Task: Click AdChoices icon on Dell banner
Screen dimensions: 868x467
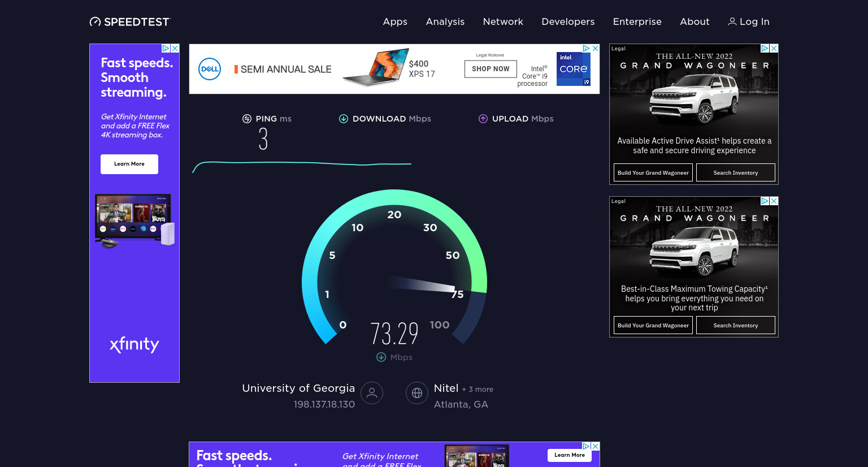Action: coord(587,49)
